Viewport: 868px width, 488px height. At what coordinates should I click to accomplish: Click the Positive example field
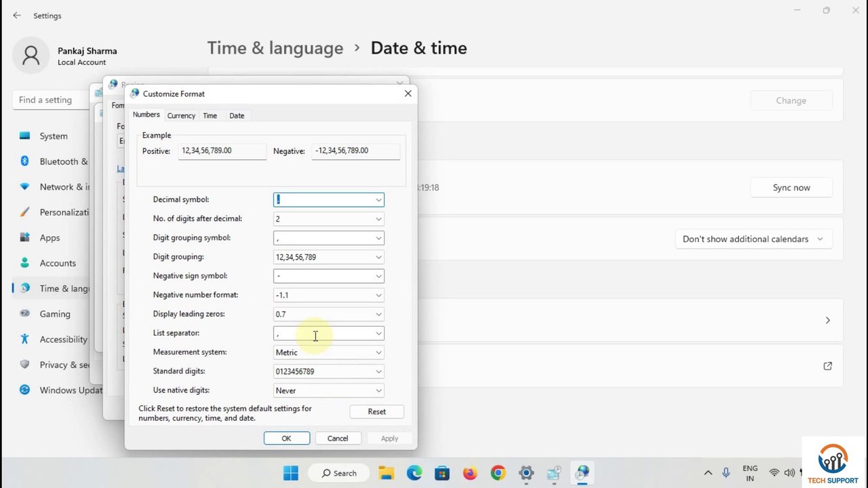pyautogui.click(x=223, y=151)
